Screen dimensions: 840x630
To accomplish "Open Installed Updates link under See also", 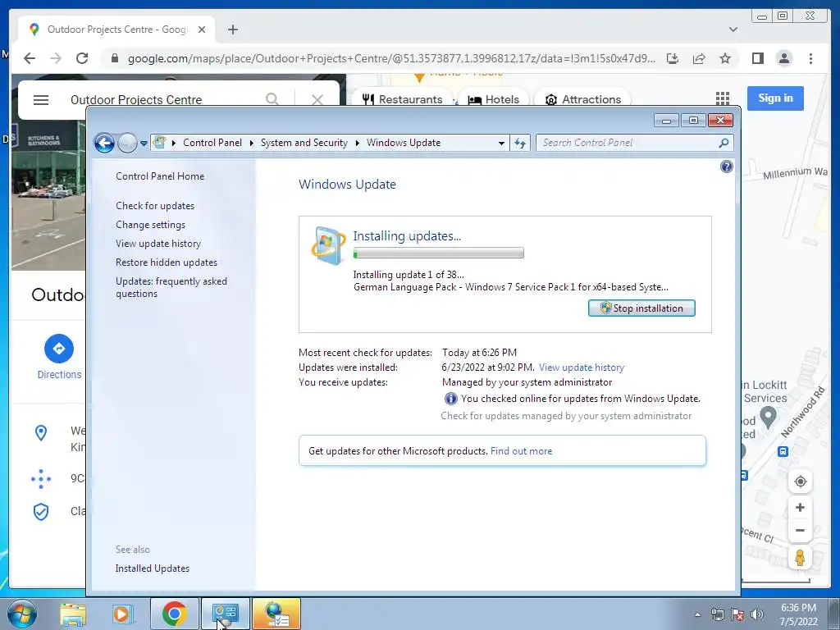I will coord(152,568).
